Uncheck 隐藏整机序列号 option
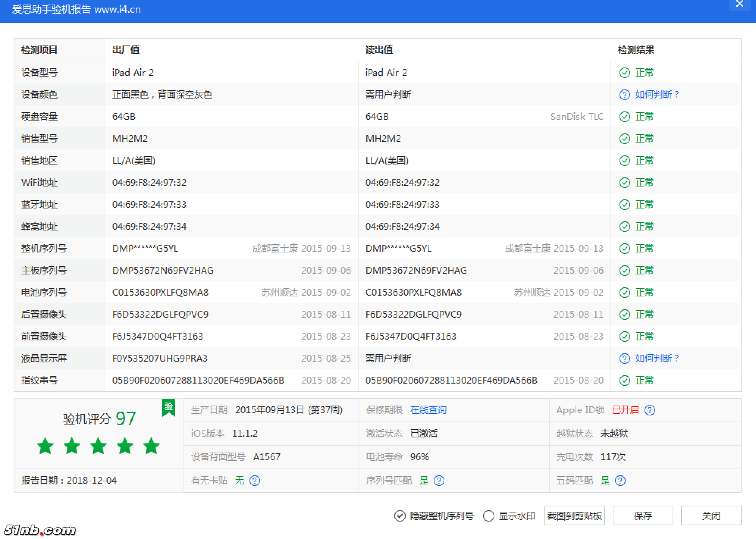 click(400, 516)
